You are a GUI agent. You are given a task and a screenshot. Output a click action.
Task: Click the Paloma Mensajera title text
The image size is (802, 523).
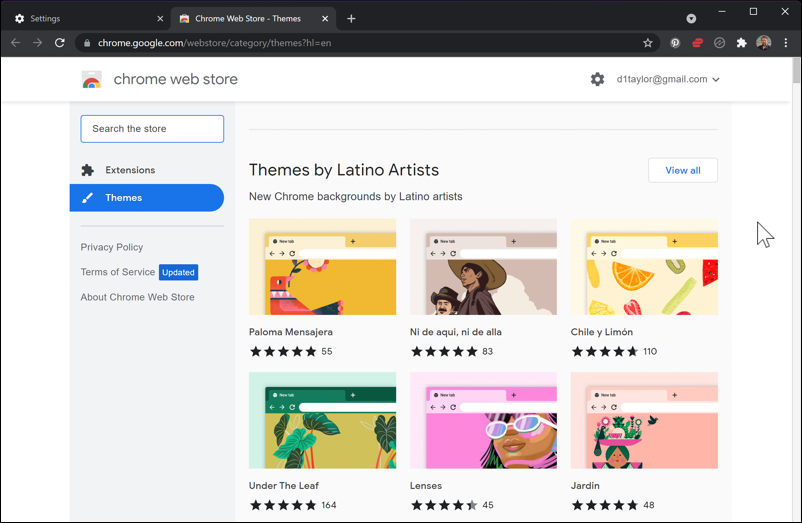[x=291, y=332]
